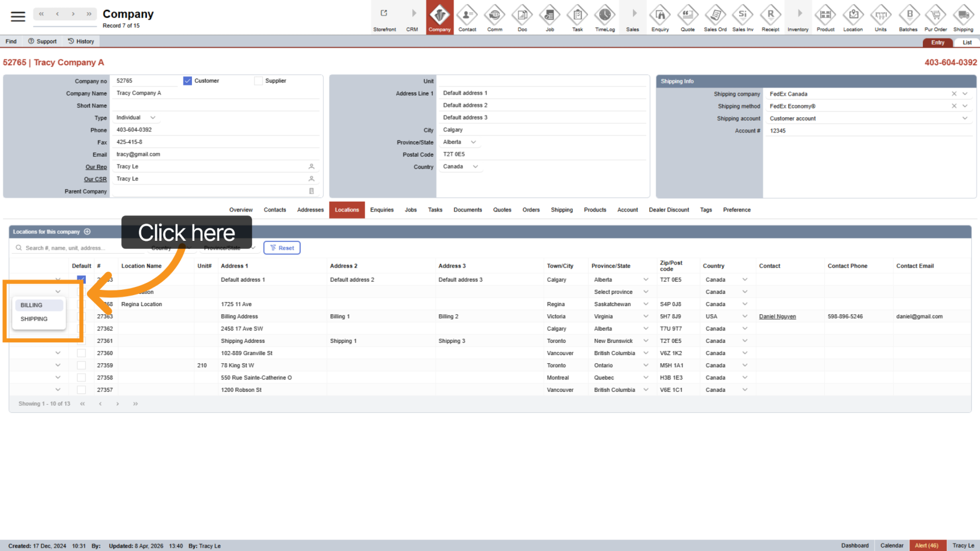The image size is (980, 551).
Task: Click the Our Rep person icon
Action: [311, 167]
